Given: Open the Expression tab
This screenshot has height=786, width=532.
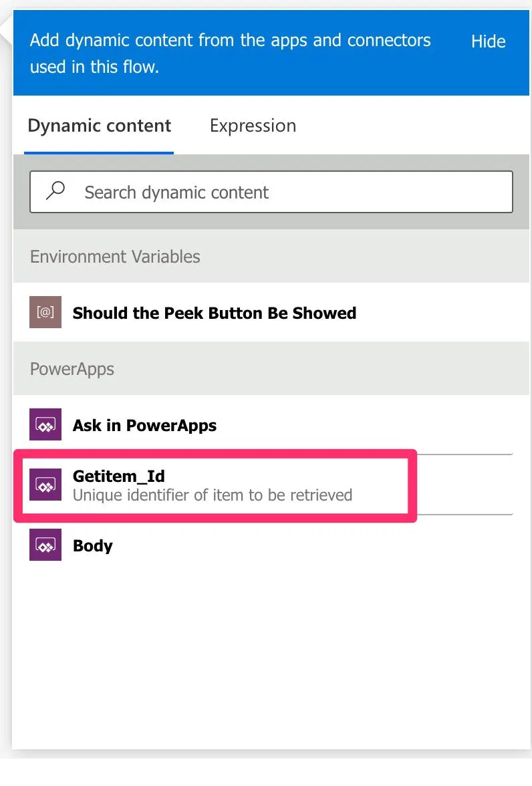Looking at the screenshot, I should coord(253,126).
